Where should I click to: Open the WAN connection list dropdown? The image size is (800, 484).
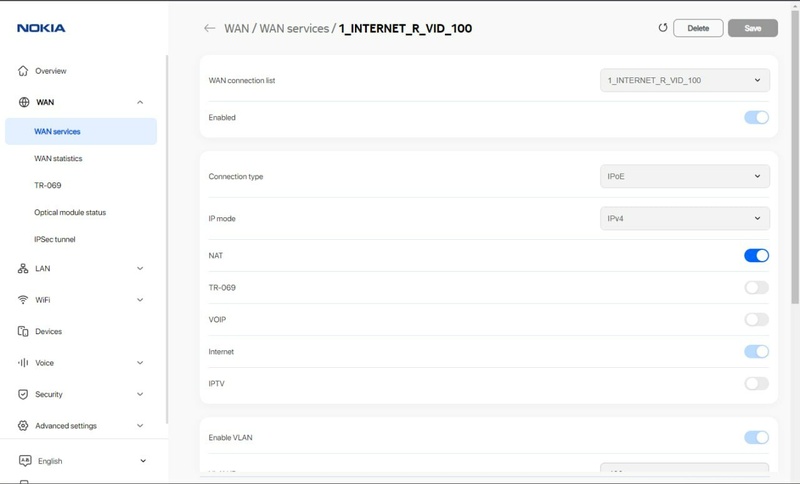click(684, 80)
